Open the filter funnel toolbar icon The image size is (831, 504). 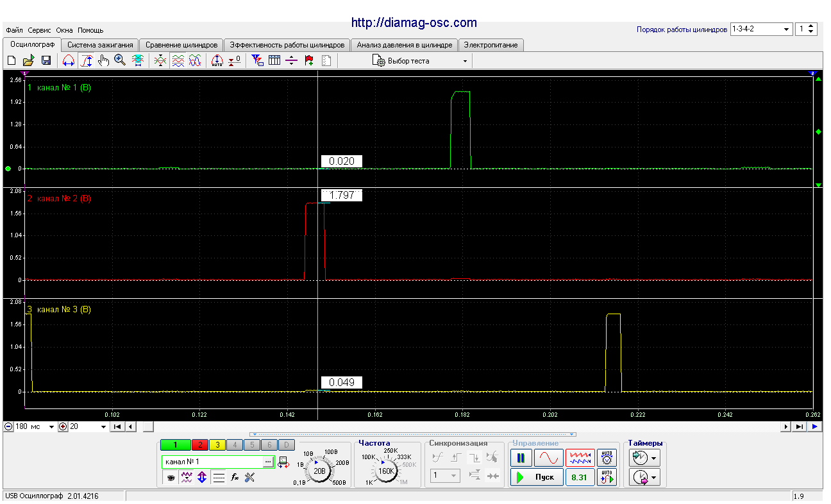click(256, 60)
